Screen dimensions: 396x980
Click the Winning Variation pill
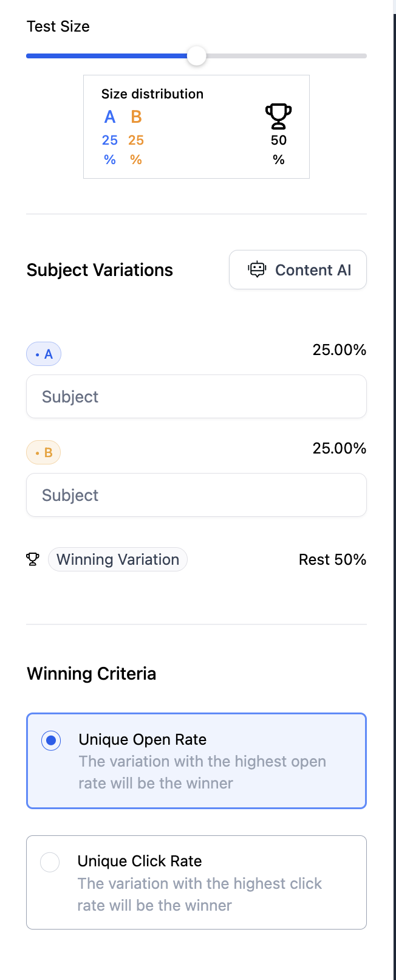(118, 559)
